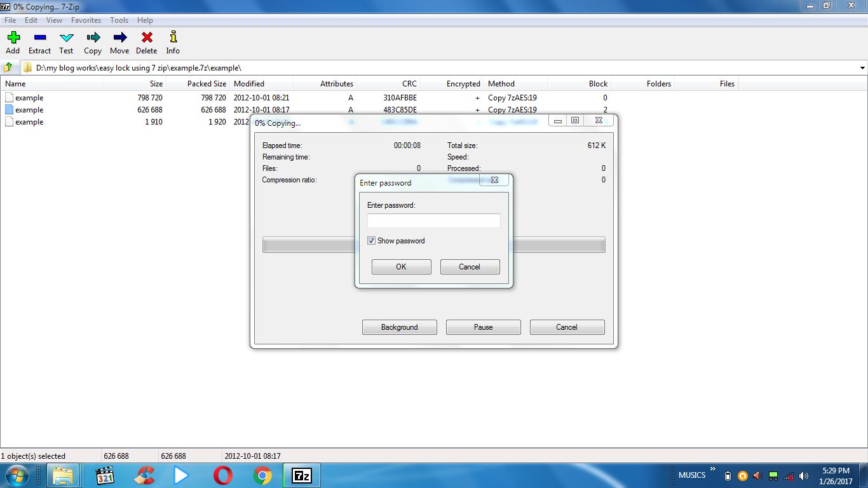Click the Delete toolbar icon
The image size is (868, 488).
(146, 37)
